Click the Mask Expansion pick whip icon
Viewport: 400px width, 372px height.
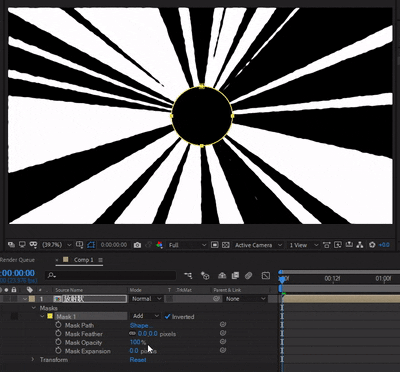223,350
